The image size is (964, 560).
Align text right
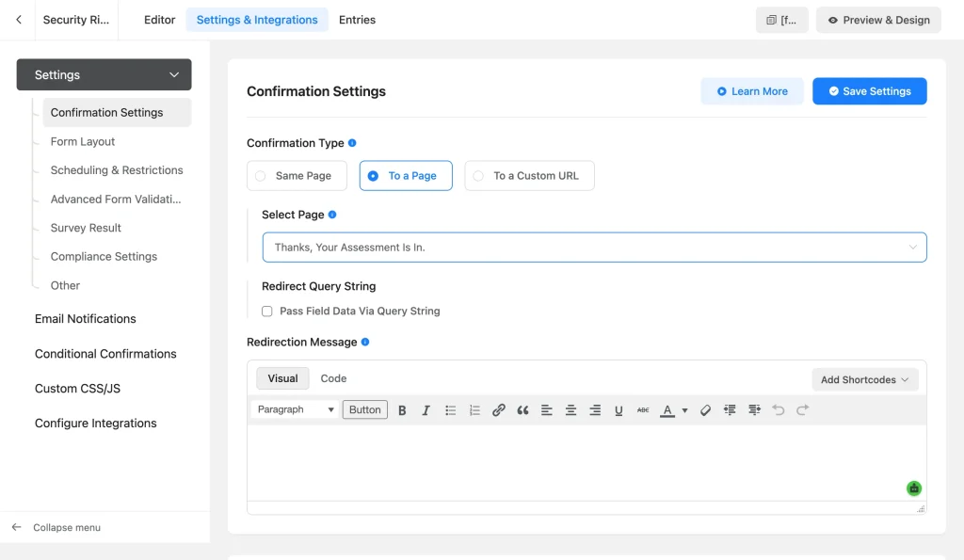coord(595,410)
